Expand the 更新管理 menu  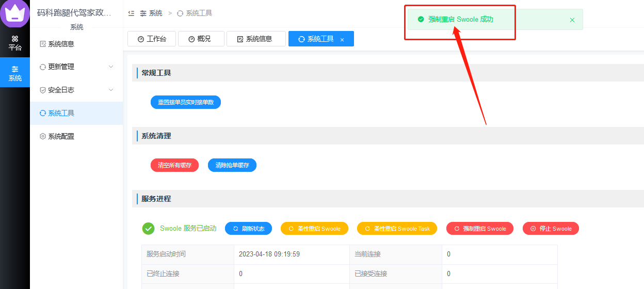pos(76,67)
